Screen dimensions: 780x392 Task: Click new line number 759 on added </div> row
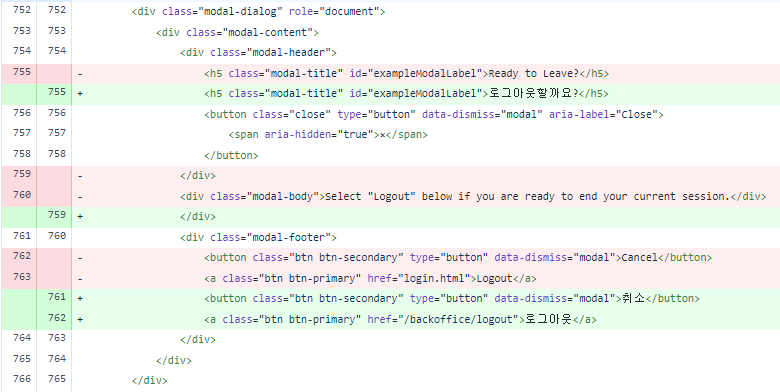57,215
